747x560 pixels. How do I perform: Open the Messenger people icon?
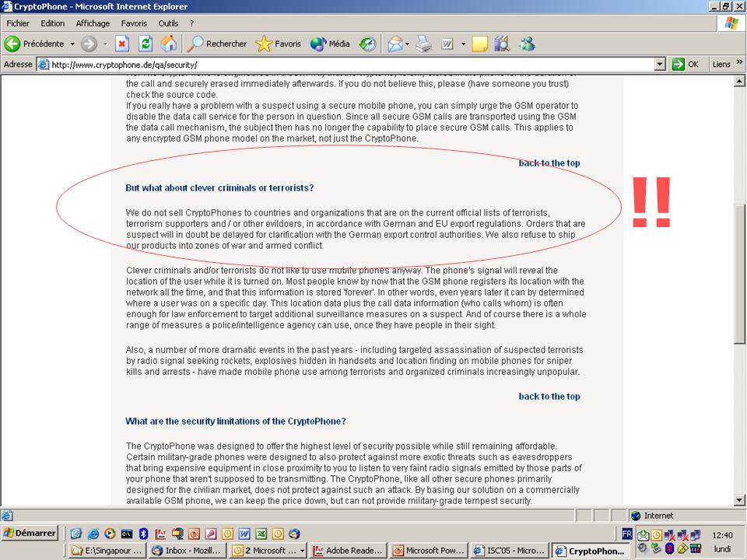click(x=527, y=44)
